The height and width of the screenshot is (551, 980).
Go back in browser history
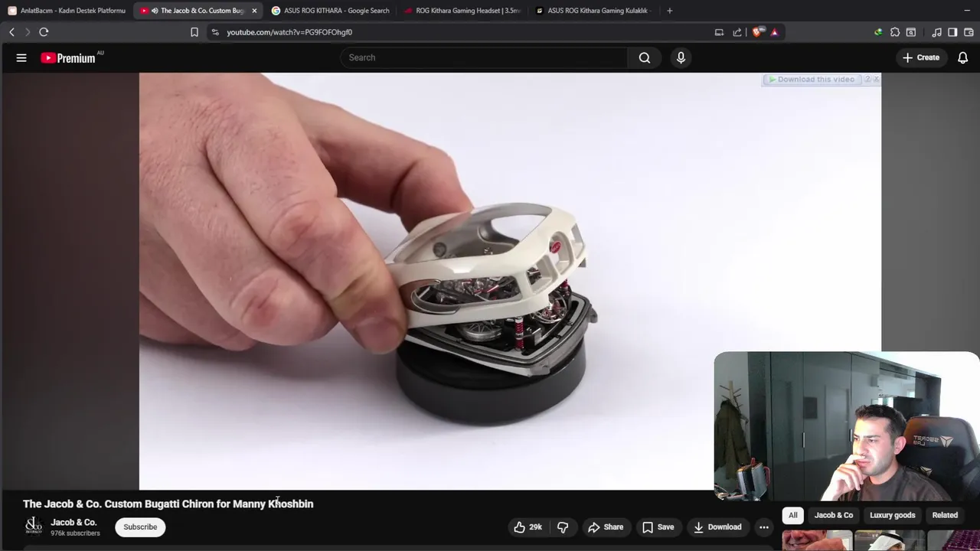pyautogui.click(x=11, y=32)
